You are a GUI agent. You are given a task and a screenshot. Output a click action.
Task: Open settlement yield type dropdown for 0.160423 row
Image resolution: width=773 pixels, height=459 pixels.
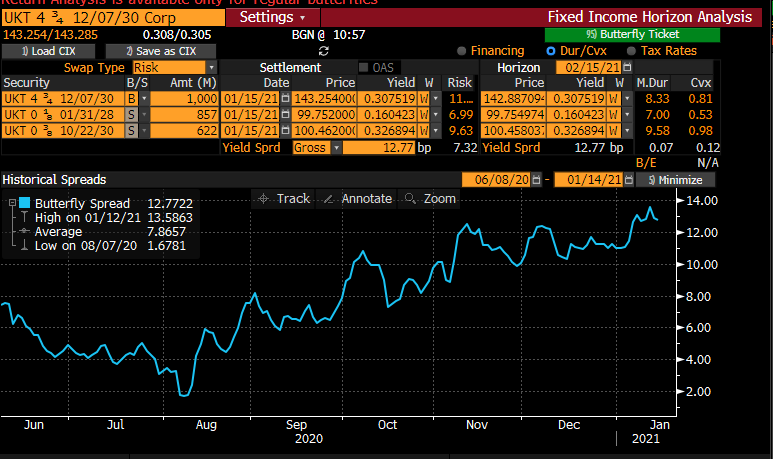coord(435,115)
